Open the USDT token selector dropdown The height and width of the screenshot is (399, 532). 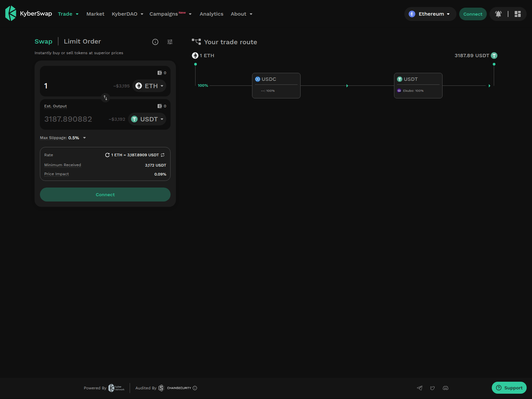(x=147, y=119)
